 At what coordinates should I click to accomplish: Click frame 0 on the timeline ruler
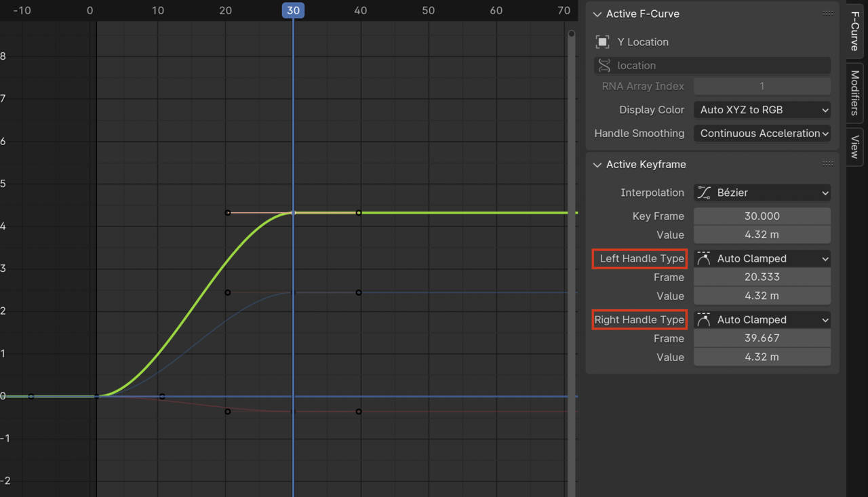pyautogui.click(x=90, y=11)
